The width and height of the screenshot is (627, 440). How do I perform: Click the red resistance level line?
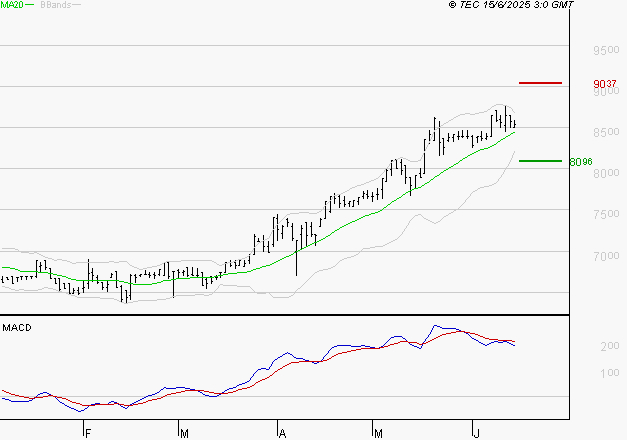tap(540, 83)
